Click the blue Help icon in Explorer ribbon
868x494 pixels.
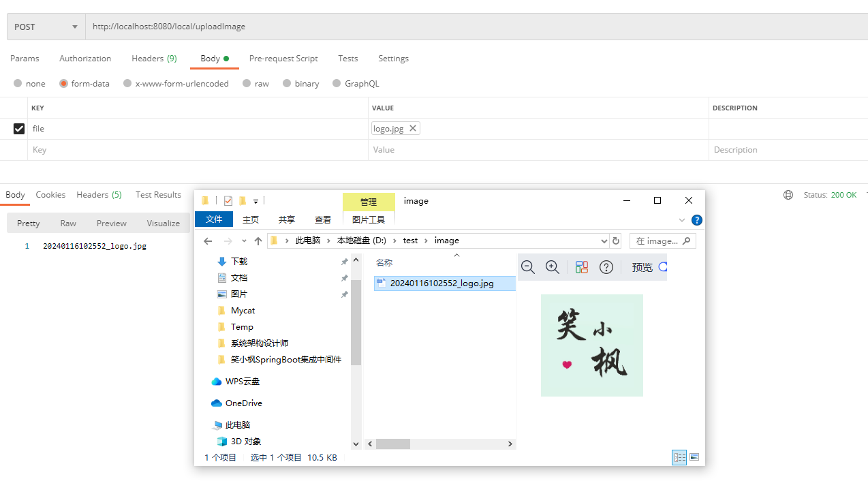coord(697,220)
